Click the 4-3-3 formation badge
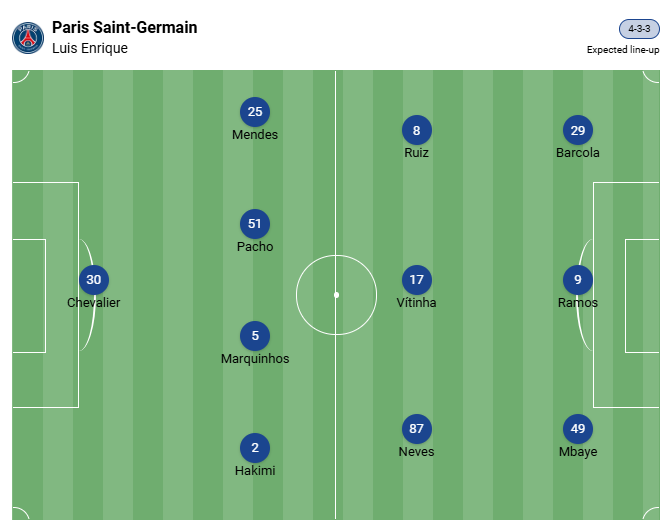Viewport: 666px width, 528px height. 639,29
